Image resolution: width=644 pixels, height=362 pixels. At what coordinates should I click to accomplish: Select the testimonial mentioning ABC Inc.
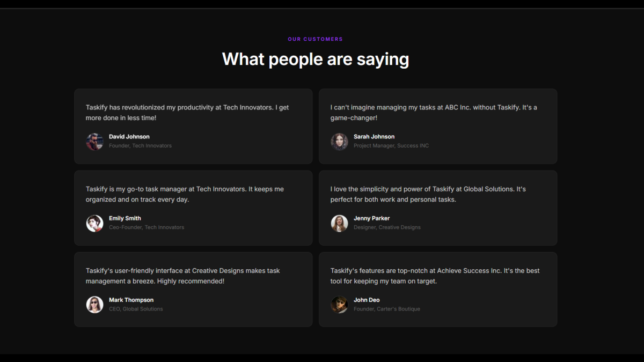click(x=434, y=113)
